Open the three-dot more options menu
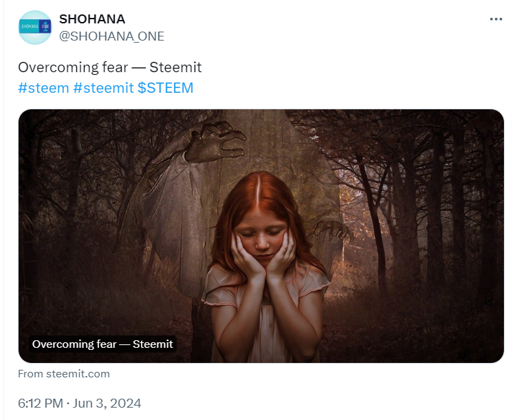 point(496,19)
